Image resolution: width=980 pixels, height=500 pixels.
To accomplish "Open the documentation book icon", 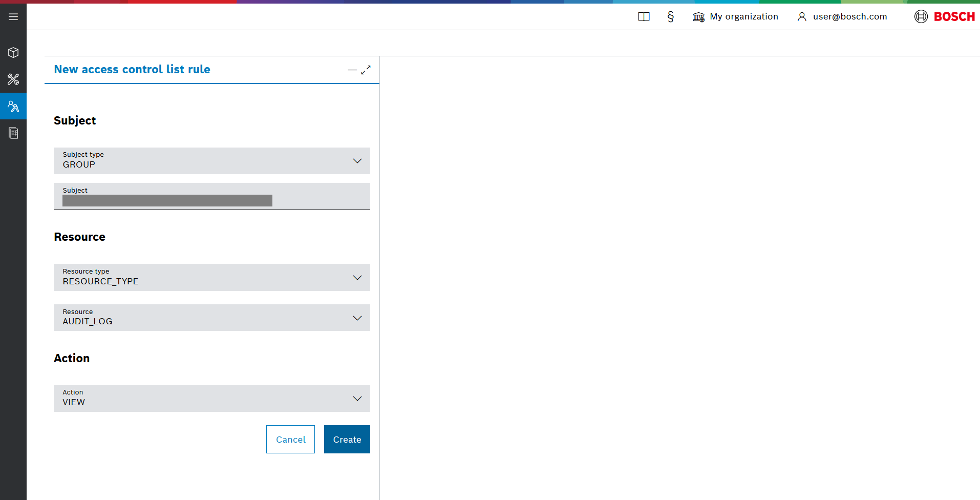I will 644,17.
